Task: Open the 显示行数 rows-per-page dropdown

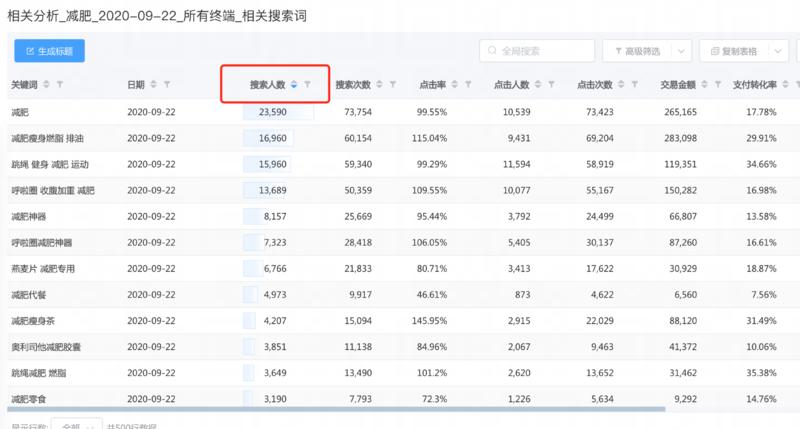Action: click(77, 426)
